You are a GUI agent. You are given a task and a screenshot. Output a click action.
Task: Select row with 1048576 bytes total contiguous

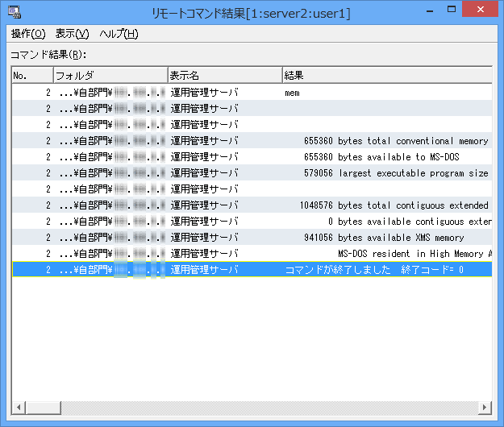387,205
